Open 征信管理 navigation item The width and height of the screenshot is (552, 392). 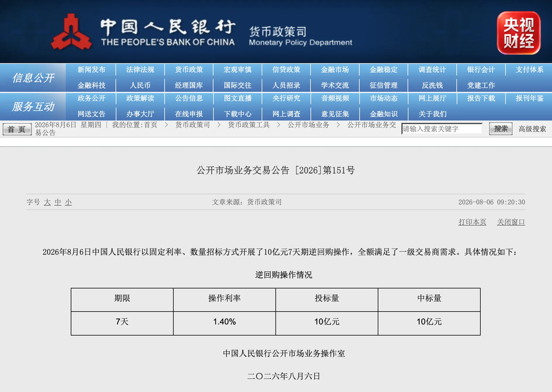384,85
